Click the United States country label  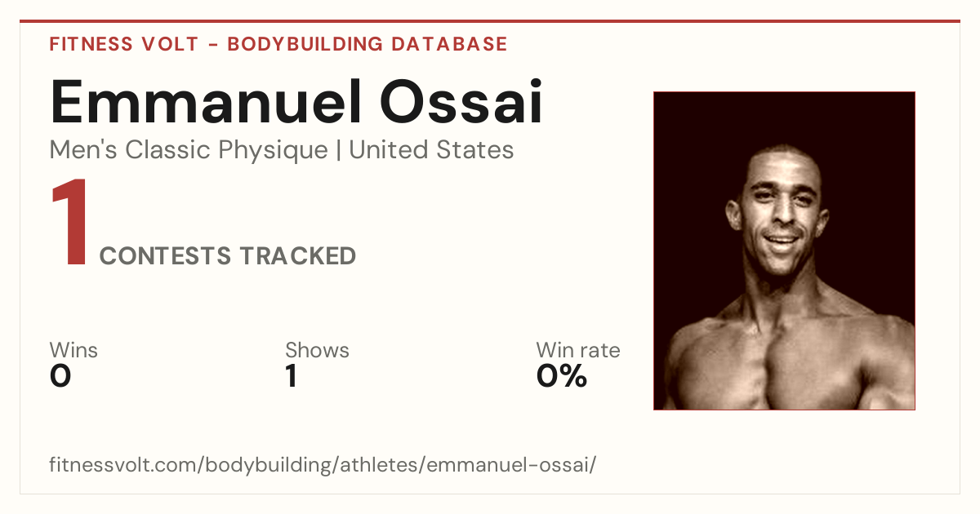pyautogui.click(x=431, y=150)
